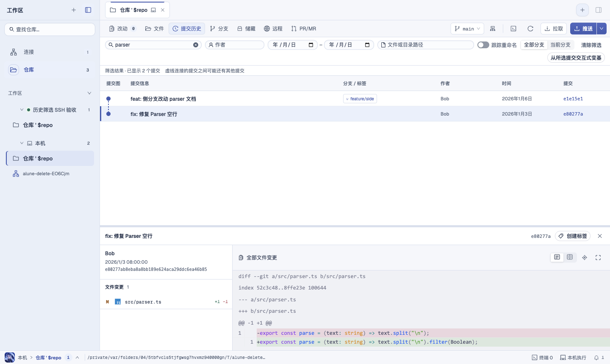Enable the 跟踪重命名 toggle

click(483, 45)
